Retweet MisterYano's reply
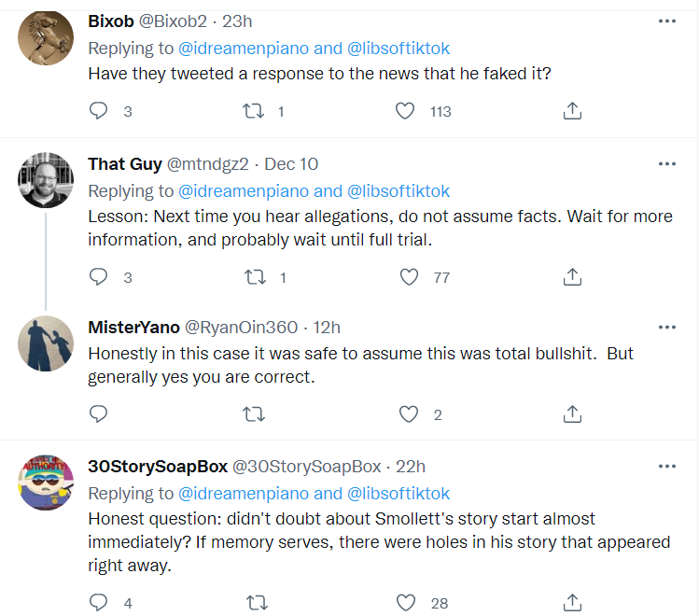Viewport: 699px width, 616px height. (x=253, y=413)
